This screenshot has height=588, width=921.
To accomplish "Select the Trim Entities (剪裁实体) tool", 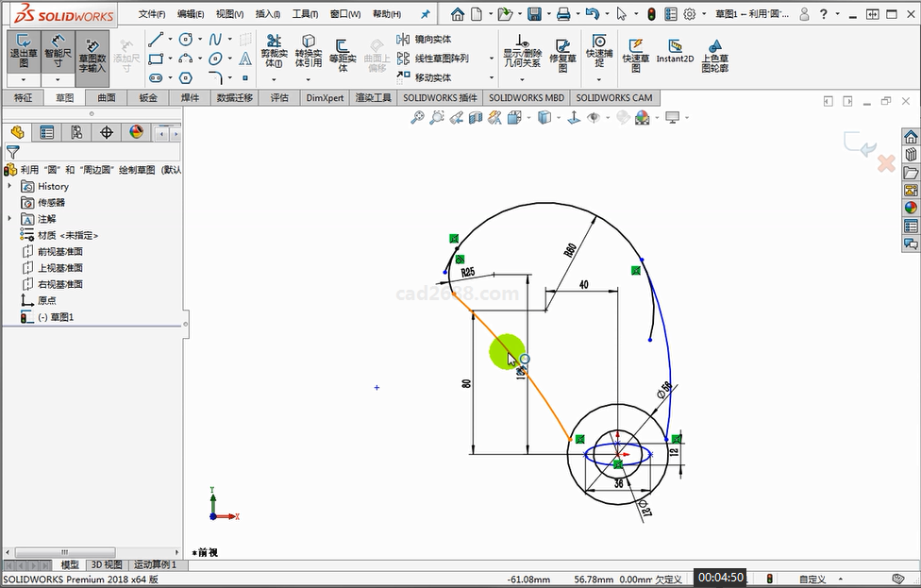I will [273, 52].
